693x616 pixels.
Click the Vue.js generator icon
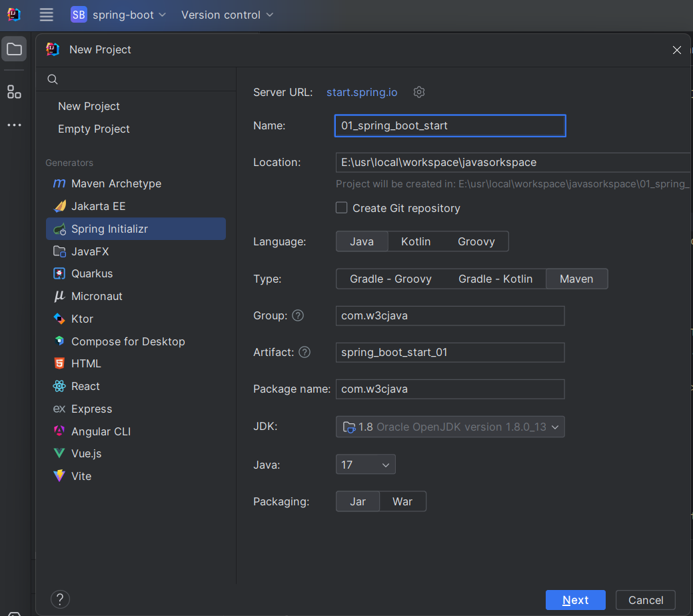pyautogui.click(x=59, y=454)
